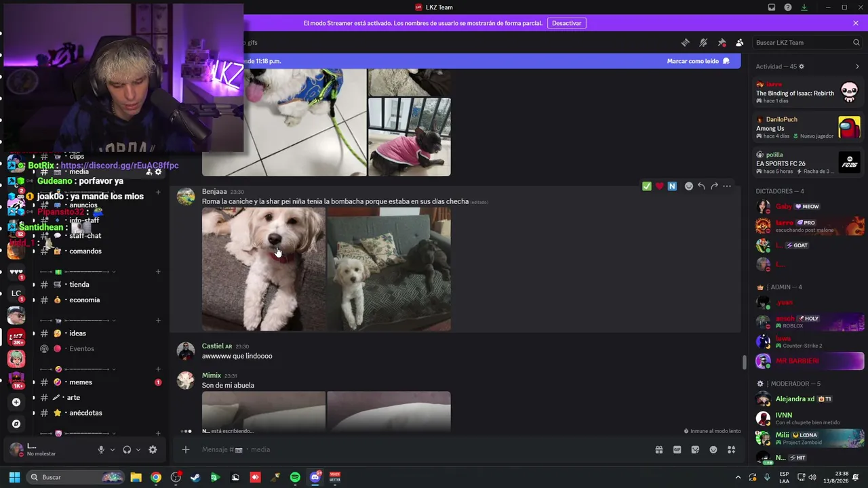868x488 pixels.
Task: Open the pink-dressed dog photo
Action: coord(410,137)
